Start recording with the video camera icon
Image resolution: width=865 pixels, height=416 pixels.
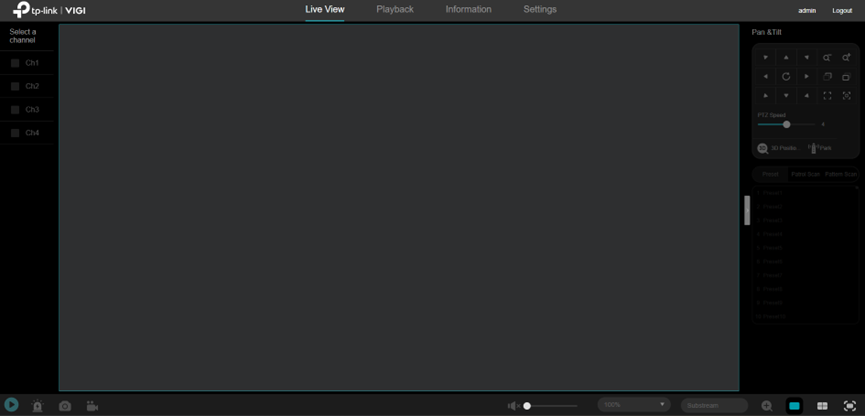pyautogui.click(x=92, y=406)
